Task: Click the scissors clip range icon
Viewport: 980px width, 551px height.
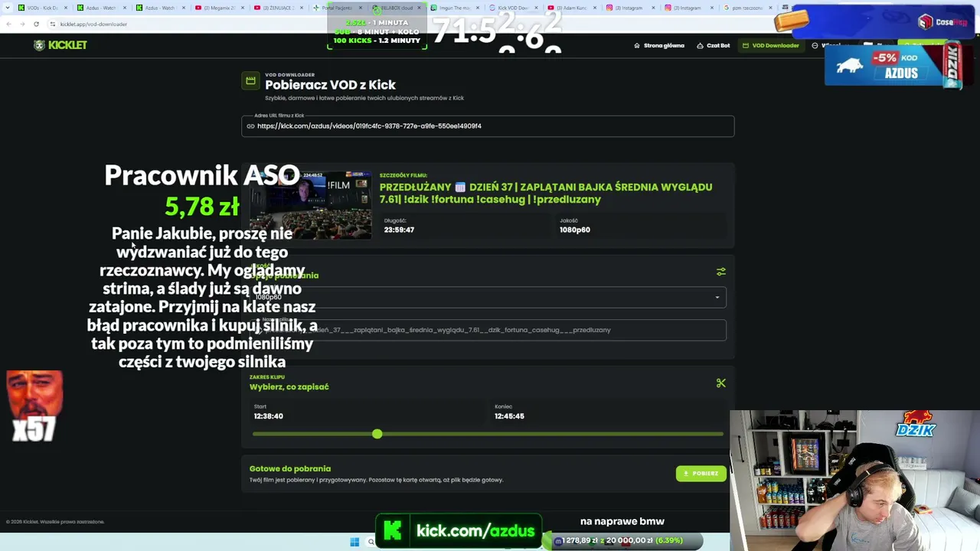Action: coord(720,383)
